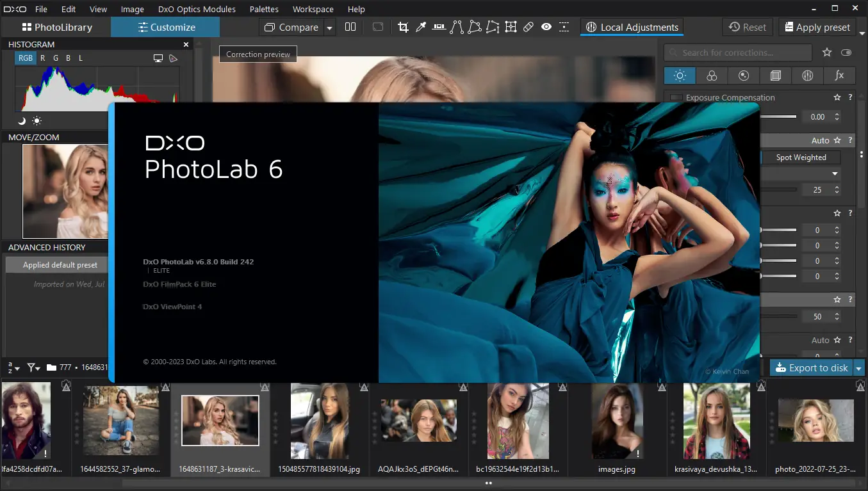Viewport: 868px width, 491px height.
Task: Open the Compare dropdown arrow
Action: (330, 27)
